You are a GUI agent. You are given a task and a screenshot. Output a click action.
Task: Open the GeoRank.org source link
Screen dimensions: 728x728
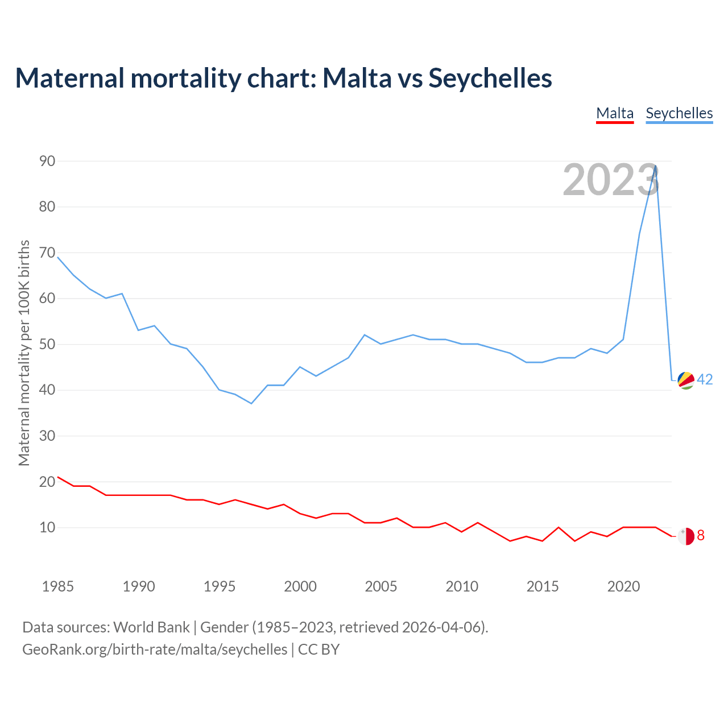(x=155, y=650)
